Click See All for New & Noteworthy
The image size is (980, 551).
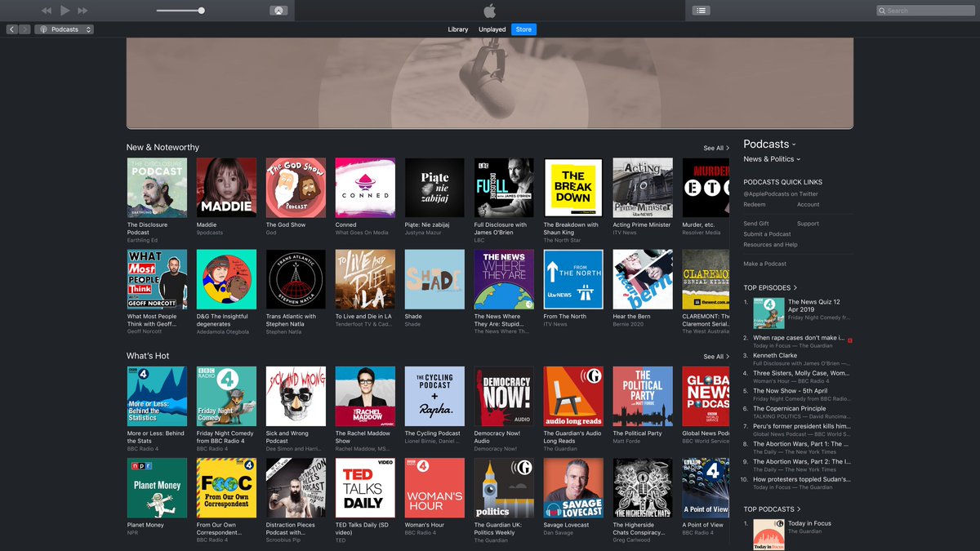(716, 149)
